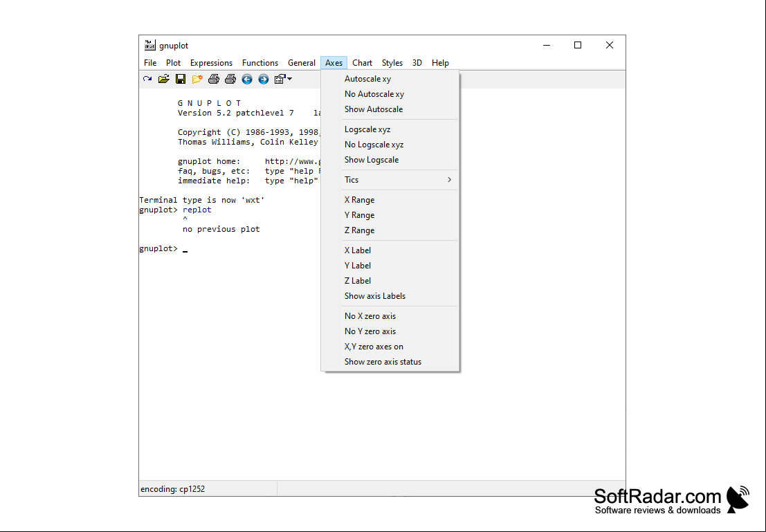Click "Terminal type is now 'wxt'" line
Screen dimensions: 766x532
202,200
